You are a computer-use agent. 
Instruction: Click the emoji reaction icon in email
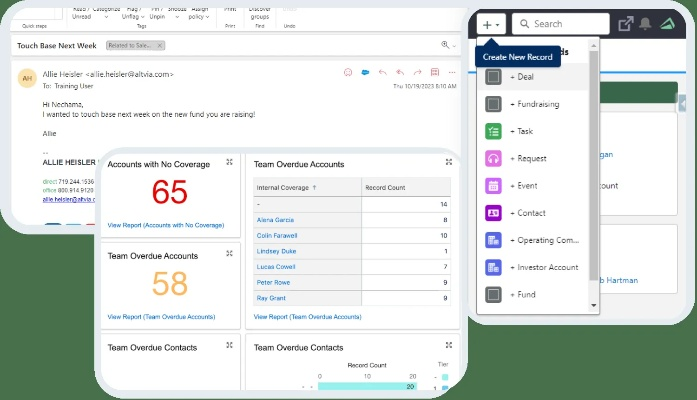[348, 73]
